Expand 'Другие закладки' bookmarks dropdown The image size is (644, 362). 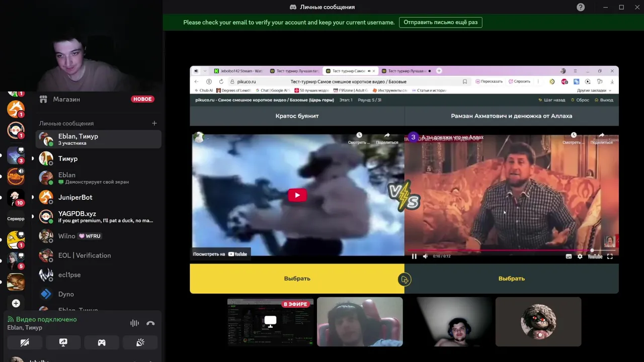coord(594,90)
